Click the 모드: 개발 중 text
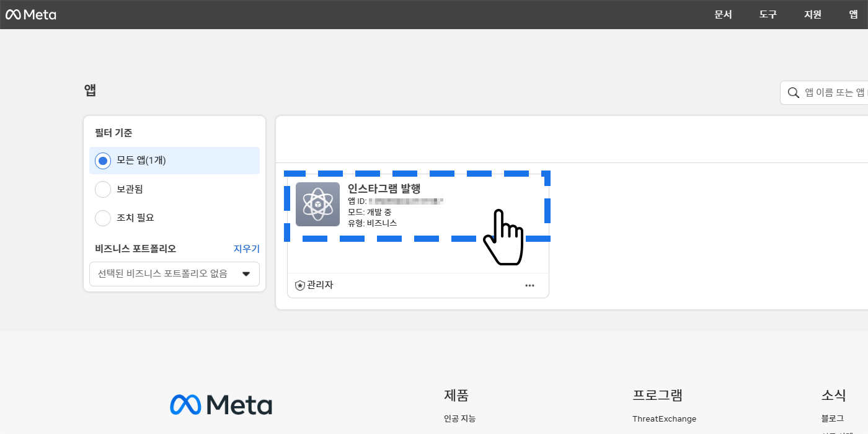This screenshot has width=868, height=434. (x=370, y=212)
